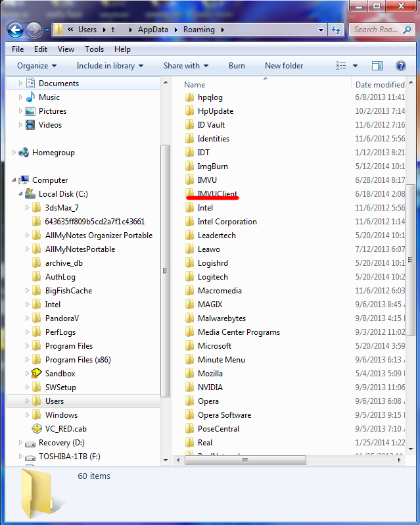Viewport: 420px width, 525px height.
Task: Click the Homegroup icon
Action: point(24,153)
